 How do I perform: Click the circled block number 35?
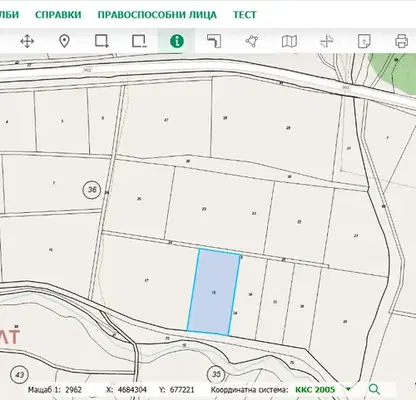coord(216,374)
